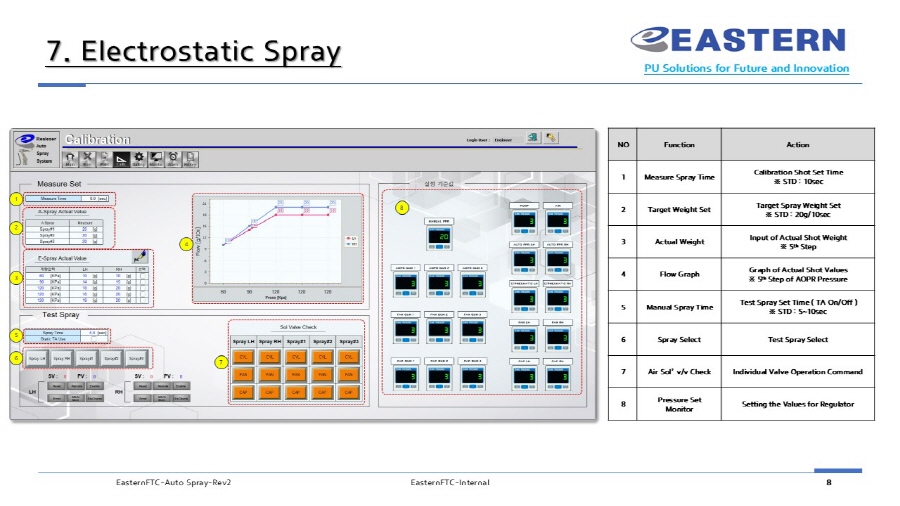Tick the selection checkbox in the 90 KPa row
900x506 pixels.
143,282
